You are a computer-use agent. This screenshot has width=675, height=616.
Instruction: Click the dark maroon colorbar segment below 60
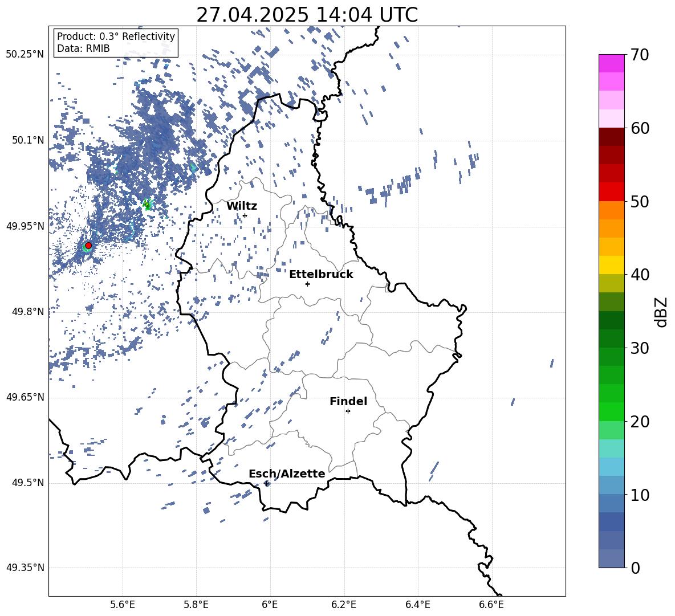tap(611, 137)
